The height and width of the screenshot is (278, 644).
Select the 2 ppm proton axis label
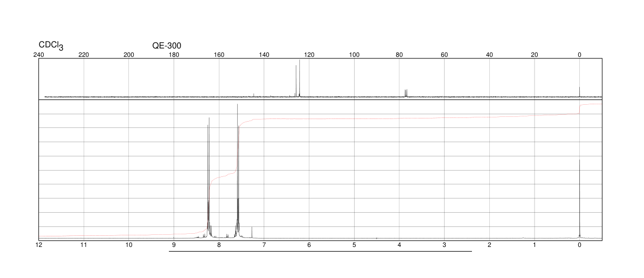(489, 245)
